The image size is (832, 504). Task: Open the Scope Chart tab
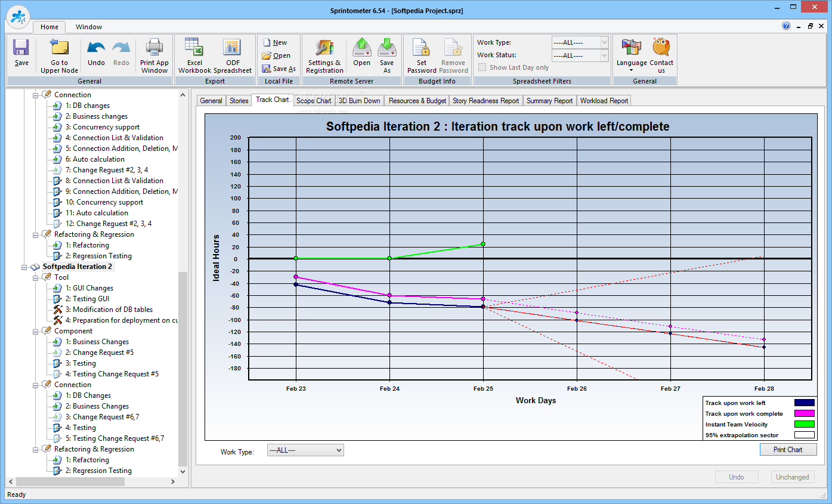314,101
